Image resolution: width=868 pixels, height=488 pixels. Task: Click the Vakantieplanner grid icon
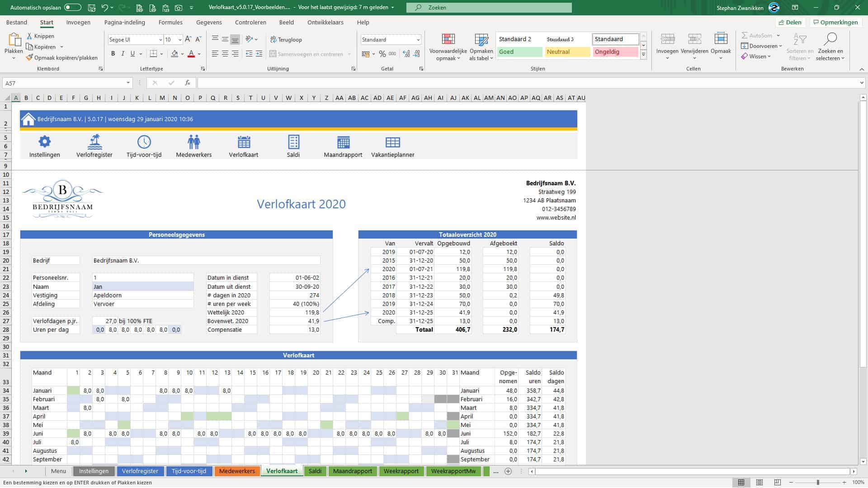pyautogui.click(x=392, y=142)
